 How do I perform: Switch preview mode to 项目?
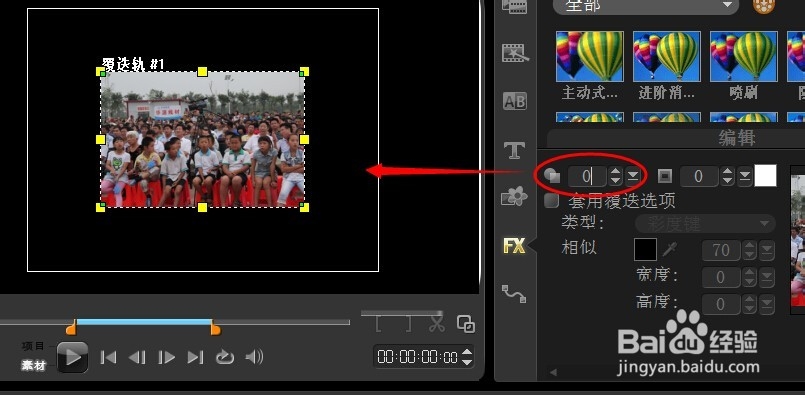(34, 346)
